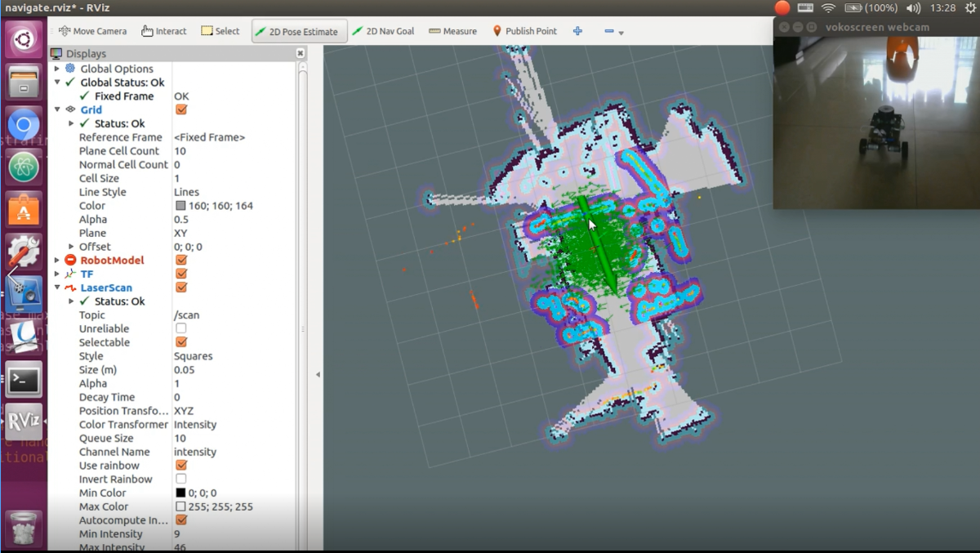Select the Fixed Frame status row
Screen dimensions: 980x553
click(172, 96)
